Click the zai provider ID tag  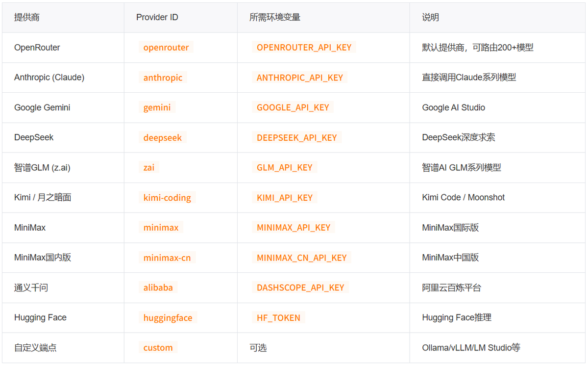(149, 168)
